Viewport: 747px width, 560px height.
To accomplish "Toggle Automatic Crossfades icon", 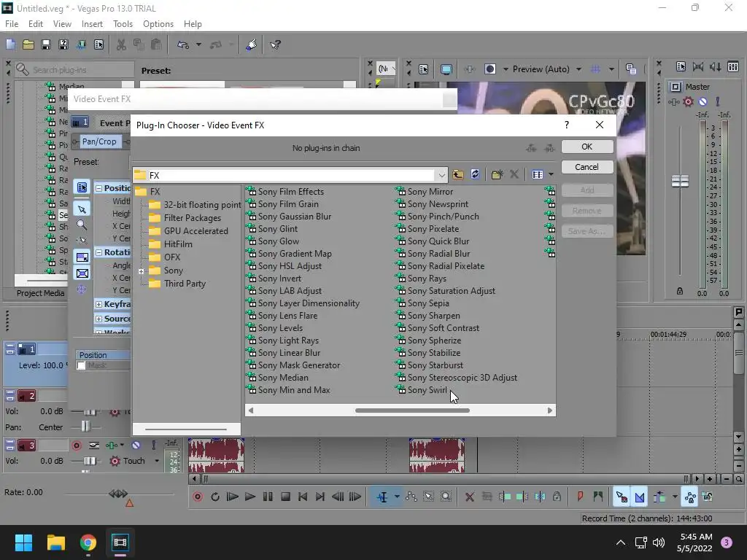I will point(639,497).
